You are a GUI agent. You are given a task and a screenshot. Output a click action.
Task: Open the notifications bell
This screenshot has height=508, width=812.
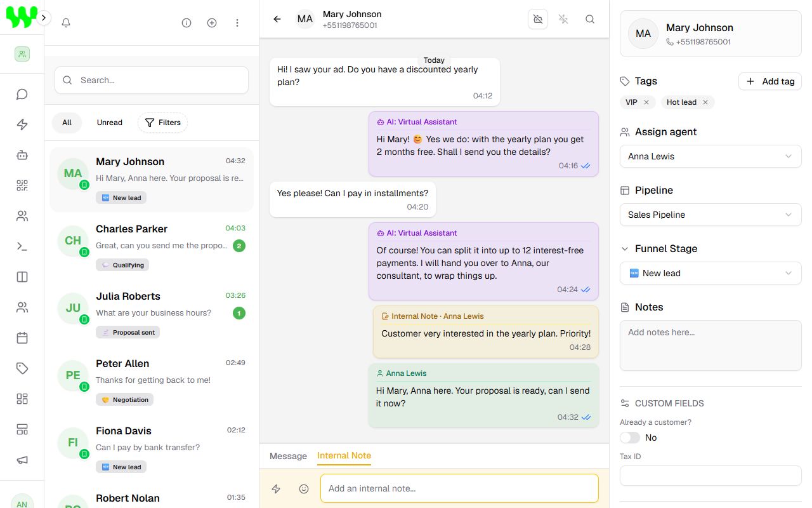pos(66,23)
